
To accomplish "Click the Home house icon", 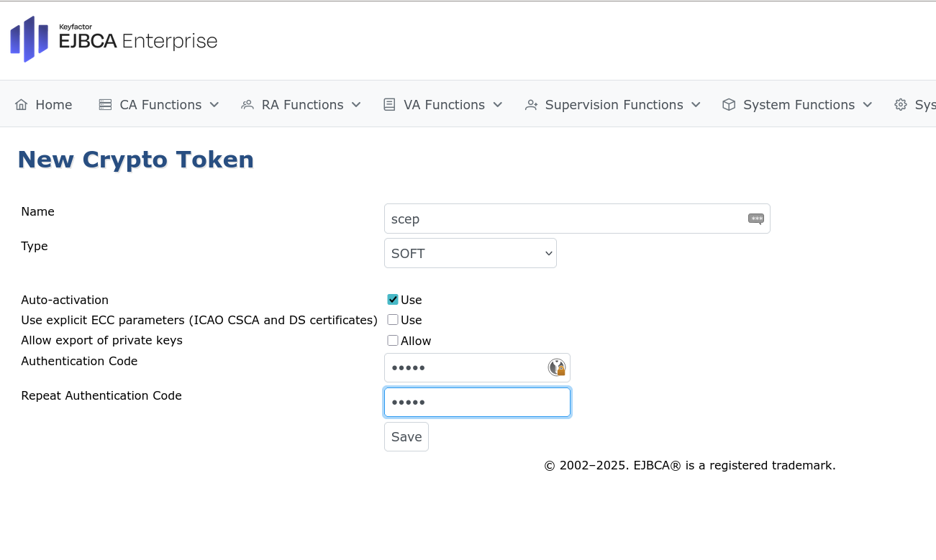I will pos(20,104).
